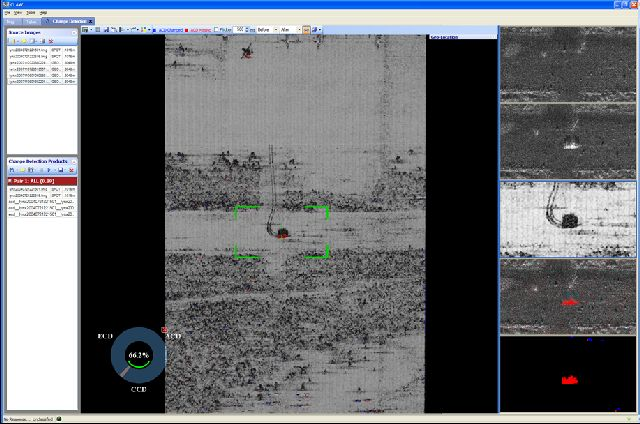Collapse the Source Images panel
Viewport: 640px width, 424px height.
(74, 33)
